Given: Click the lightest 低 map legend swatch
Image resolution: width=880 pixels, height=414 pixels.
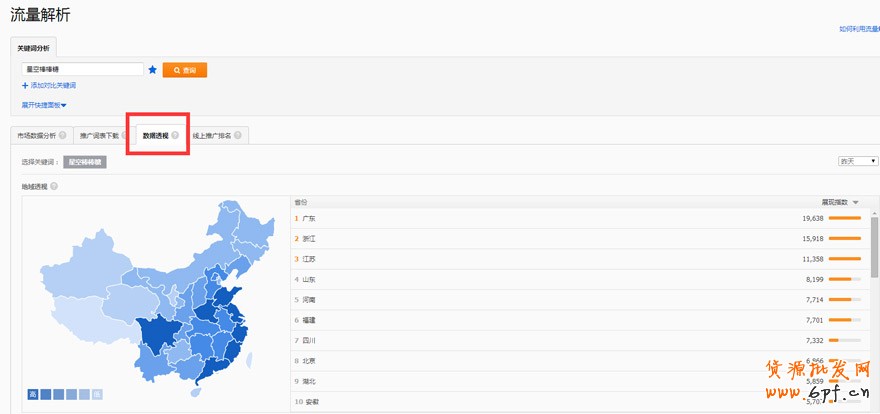Looking at the screenshot, I should tap(97, 394).
